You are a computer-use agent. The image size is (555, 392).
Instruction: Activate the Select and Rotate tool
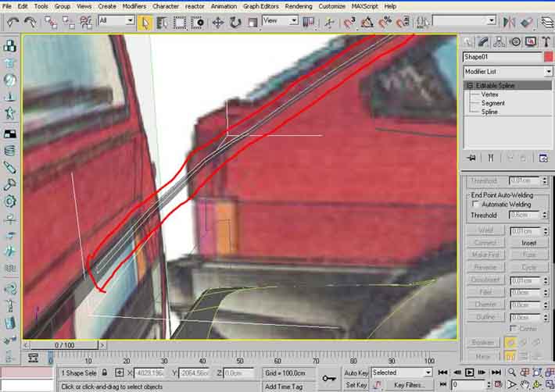tap(235, 23)
